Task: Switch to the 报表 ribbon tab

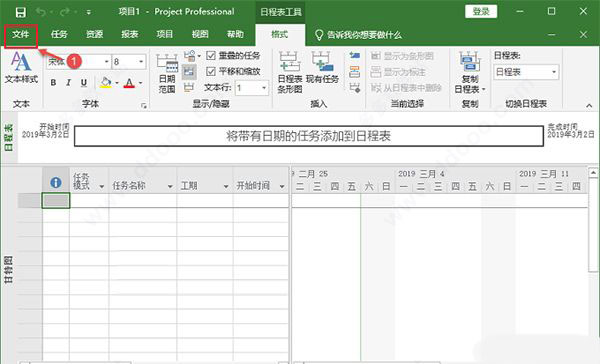Action: [x=129, y=34]
